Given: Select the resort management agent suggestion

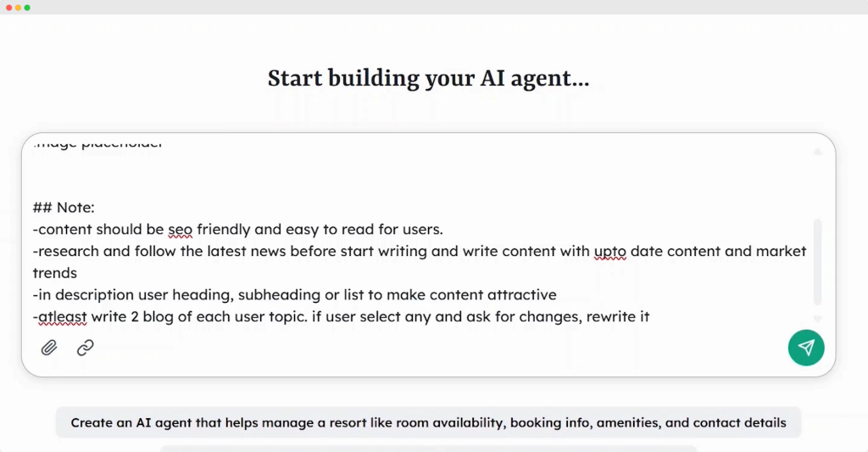Looking at the screenshot, I should (x=428, y=422).
